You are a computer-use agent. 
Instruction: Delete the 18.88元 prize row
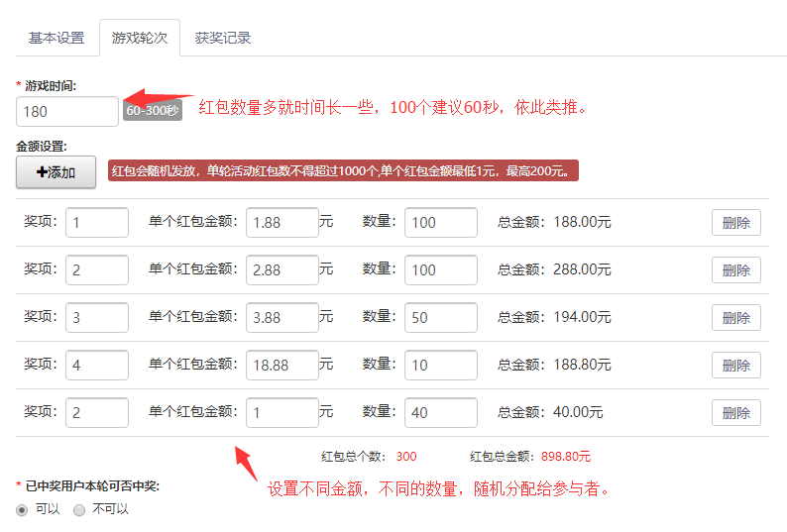pyautogui.click(x=735, y=366)
